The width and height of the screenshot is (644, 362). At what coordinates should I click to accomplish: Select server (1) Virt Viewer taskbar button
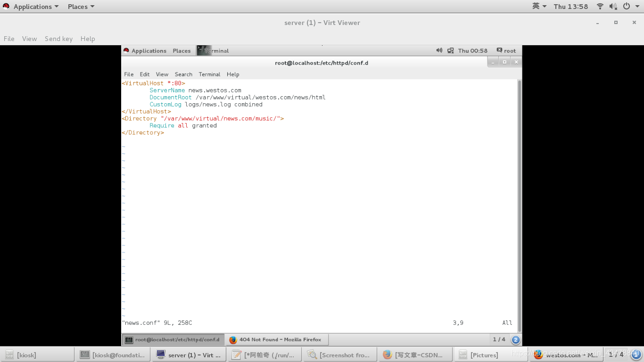189,355
